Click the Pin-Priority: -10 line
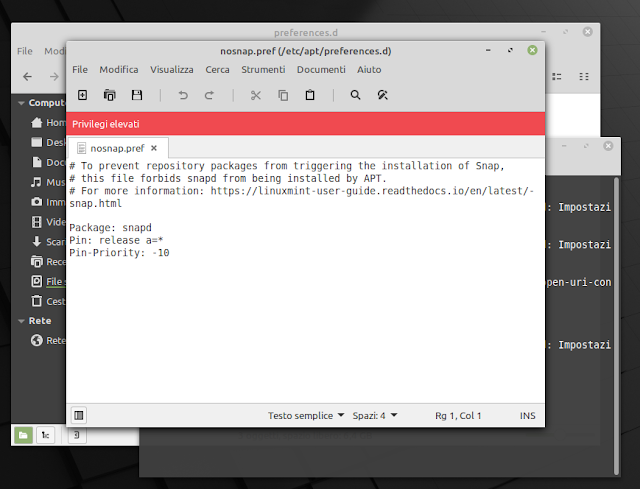The height and width of the screenshot is (489, 640). (119, 253)
